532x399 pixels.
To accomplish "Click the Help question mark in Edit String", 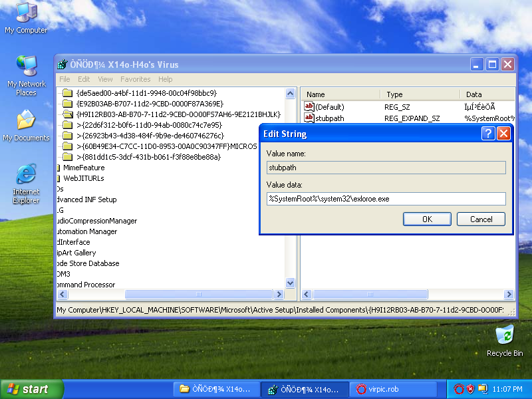I will pyautogui.click(x=488, y=134).
